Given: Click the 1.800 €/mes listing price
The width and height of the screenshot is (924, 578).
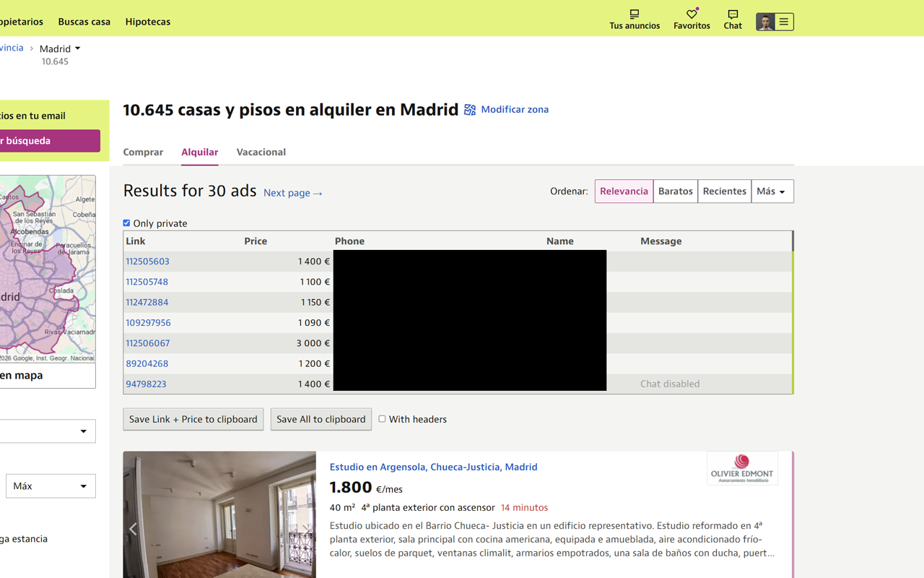Looking at the screenshot, I should tap(366, 488).
